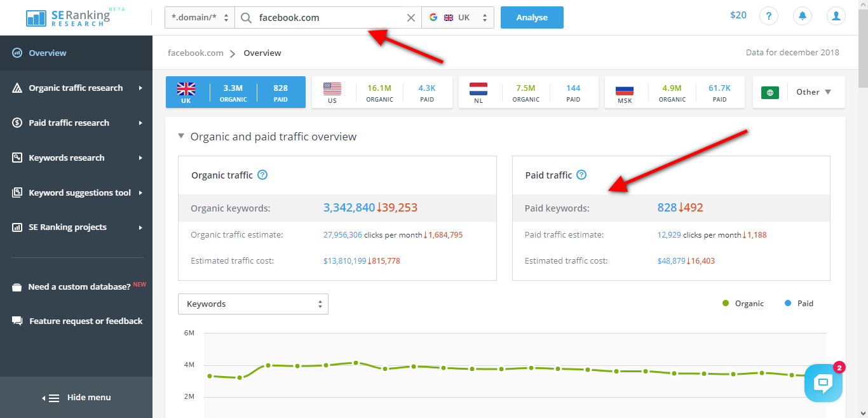Expand SE Ranking projects submenu arrow
The image size is (868, 418).
[140, 227]
